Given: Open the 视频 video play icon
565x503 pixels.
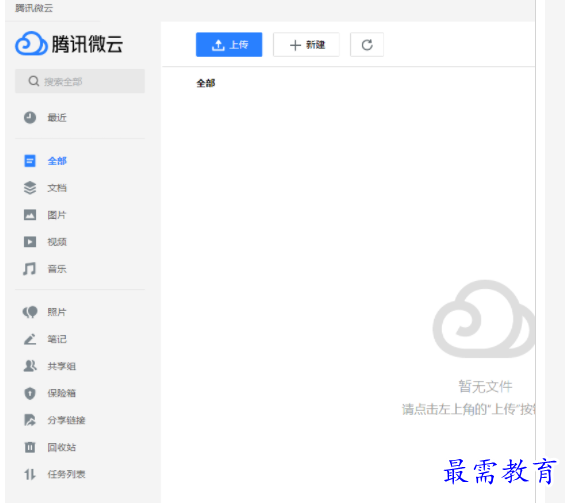Looking at the screenshot, I should coord(30,242).
